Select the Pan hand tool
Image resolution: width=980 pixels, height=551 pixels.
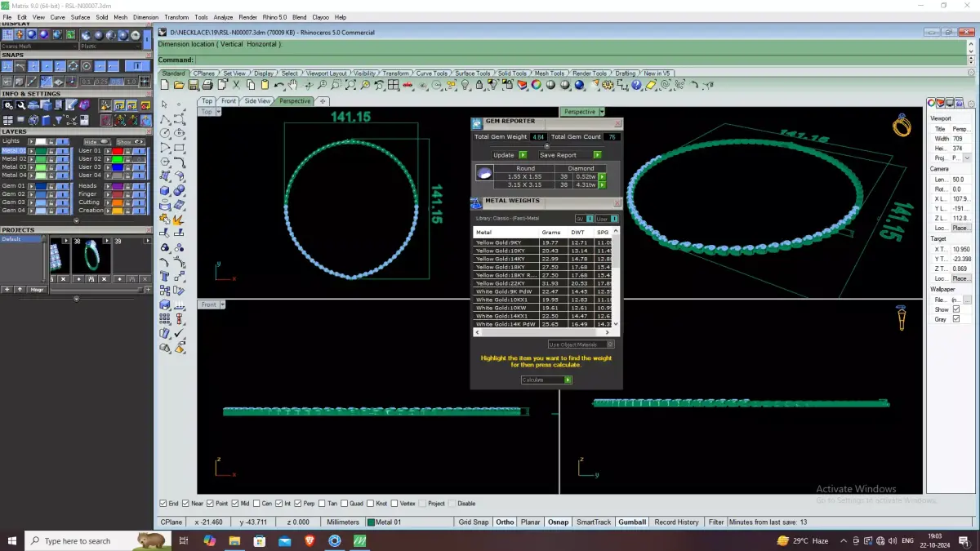[293, 85]
